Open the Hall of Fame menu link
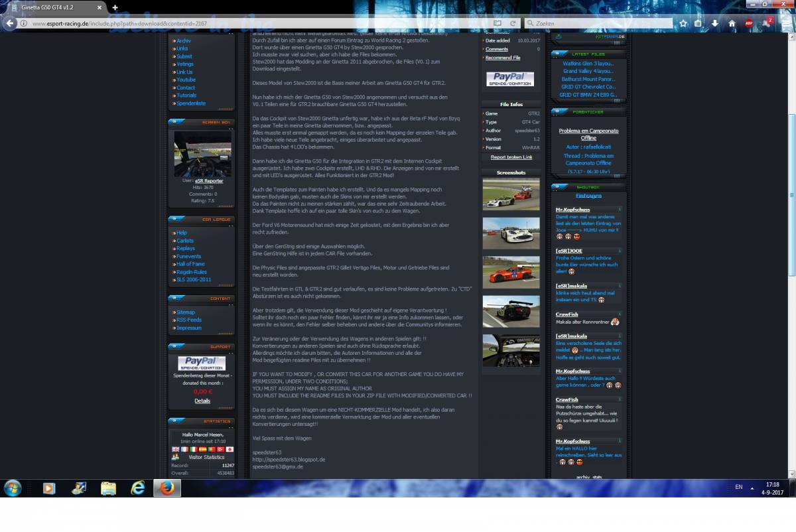Screen dimensions: 796x532 click(190, 264)
